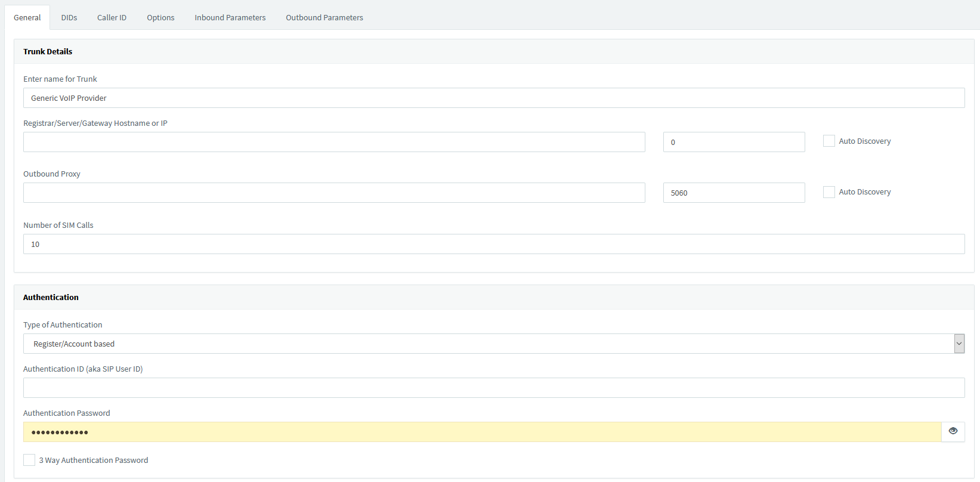The height and width of the screenshot is (482, 980).
Task: Open the Caller ID tab
Action: pos(112,17)
